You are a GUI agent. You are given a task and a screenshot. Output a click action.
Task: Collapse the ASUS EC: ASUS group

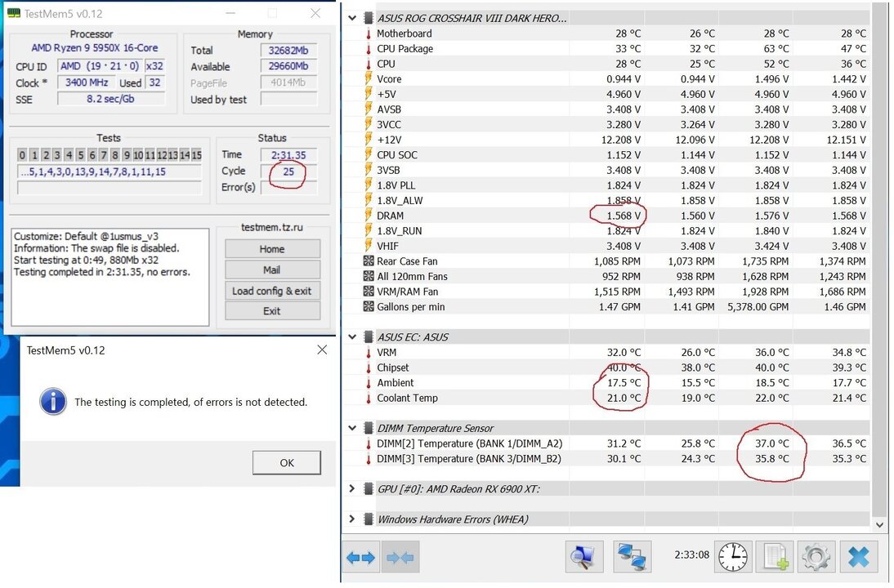(353, 336)
